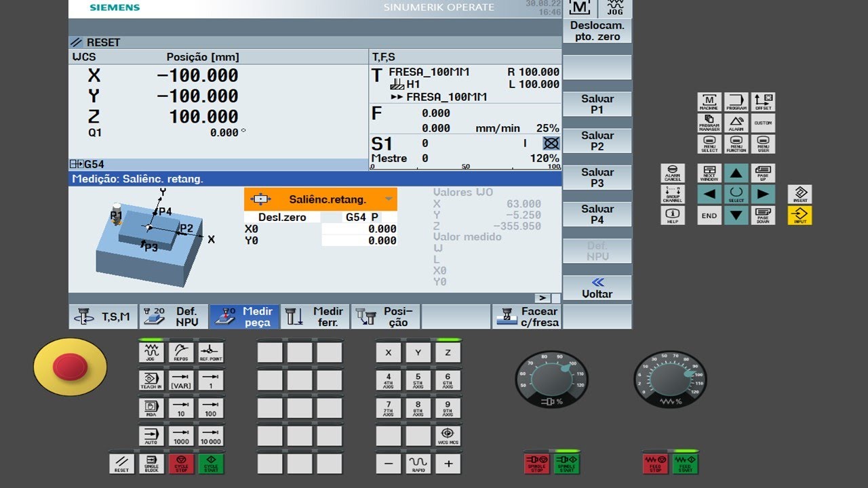
Task: Toggle the FEED START key
Action: (x=685, y=464)
